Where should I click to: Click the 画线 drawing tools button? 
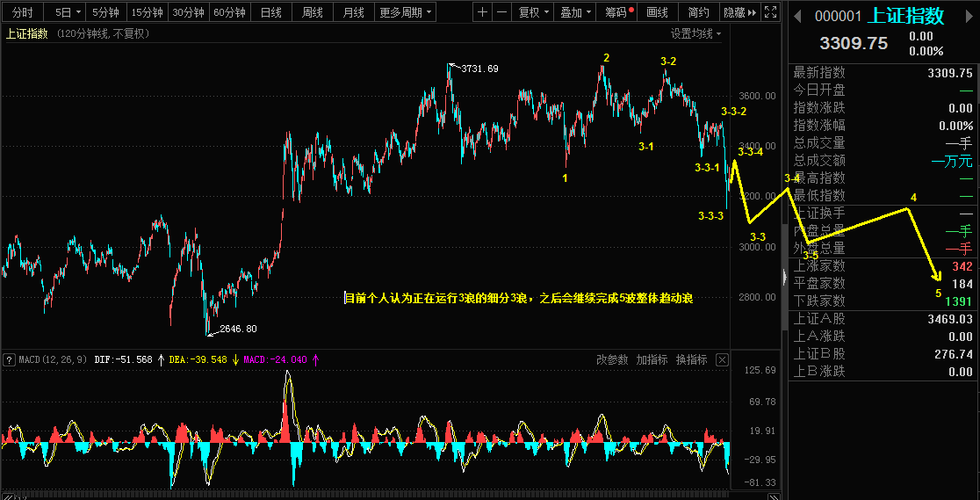[657, 12]
